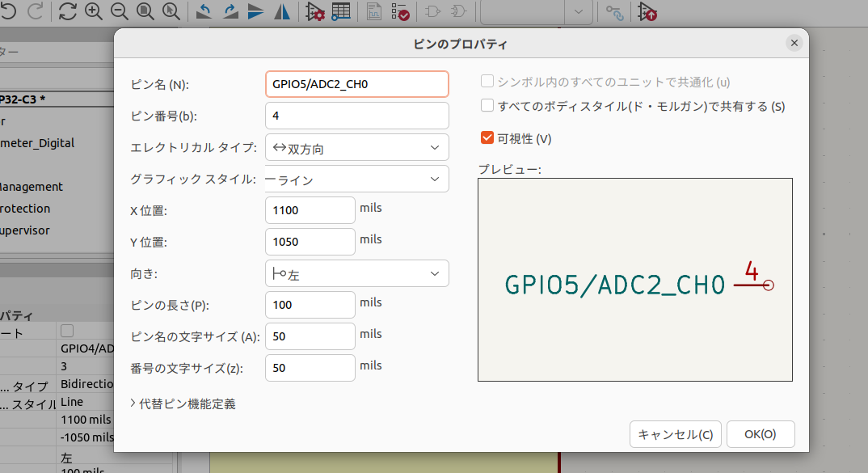Open the エレクトリカル タイプ dropdown
The width and height of the screenshot is (868, 473).
pyautogui.click(x=356, y=148)
